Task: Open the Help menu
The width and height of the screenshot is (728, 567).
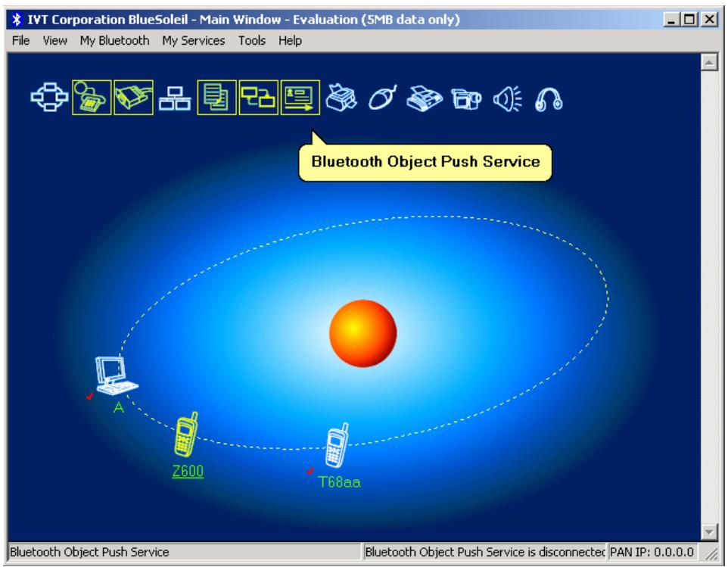Action: click(x=290, y=41)
